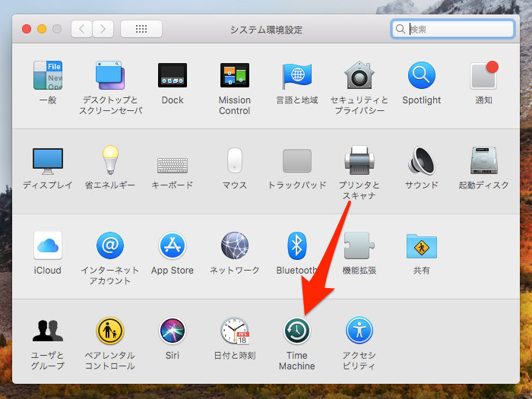Image resolution: width=532 pixels, height=399 pixels.
Task: Open the Dock preferences icon
Action: click(x=173, y=75)
